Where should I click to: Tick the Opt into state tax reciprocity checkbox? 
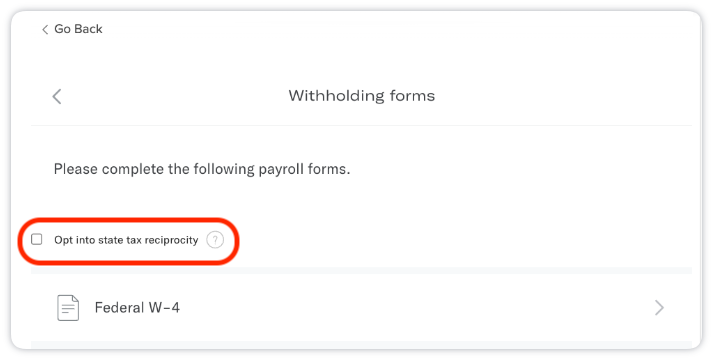37,239
